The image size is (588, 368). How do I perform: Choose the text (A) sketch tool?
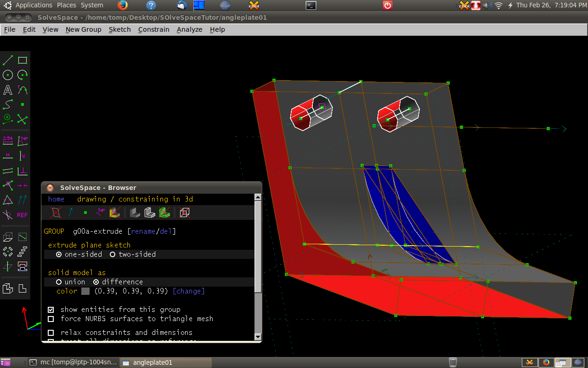click(x=8, y=90)
